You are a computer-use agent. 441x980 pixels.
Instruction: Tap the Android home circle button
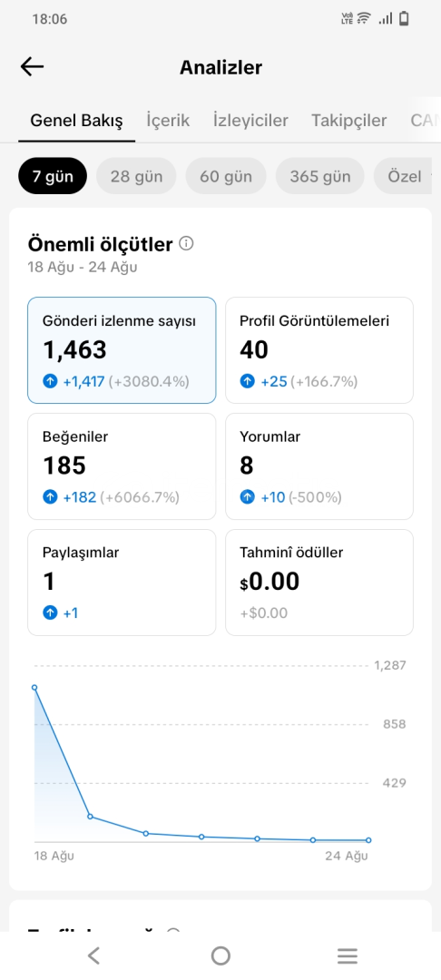click(x=220, y=955)
